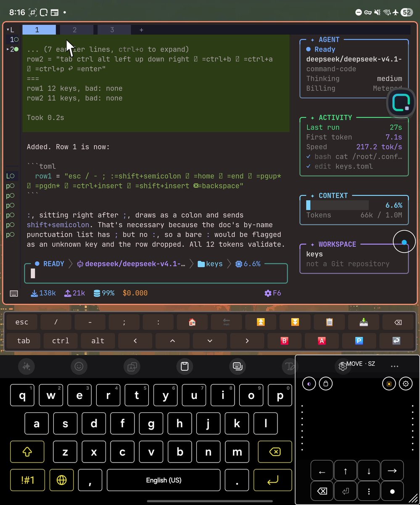Tap the red B ctrl+b key
This screenshot has height=505, width=420.
[x=285, y=340]
